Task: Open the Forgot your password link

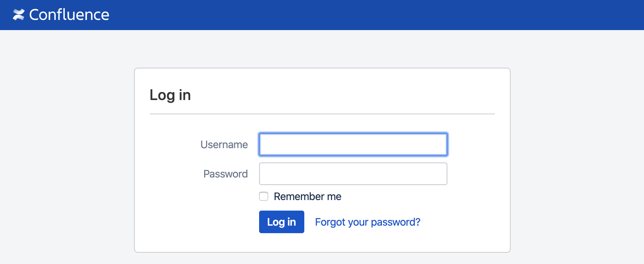Action: pos(368,222)
